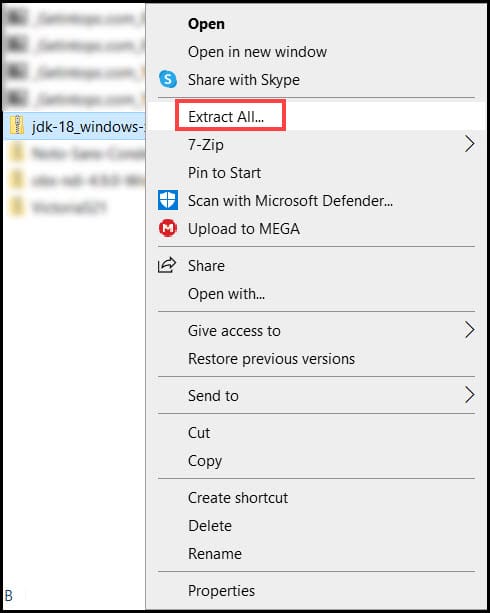Click the Skype icon in context menu
The image size is (490, 613).
click(x=168, y=79)
